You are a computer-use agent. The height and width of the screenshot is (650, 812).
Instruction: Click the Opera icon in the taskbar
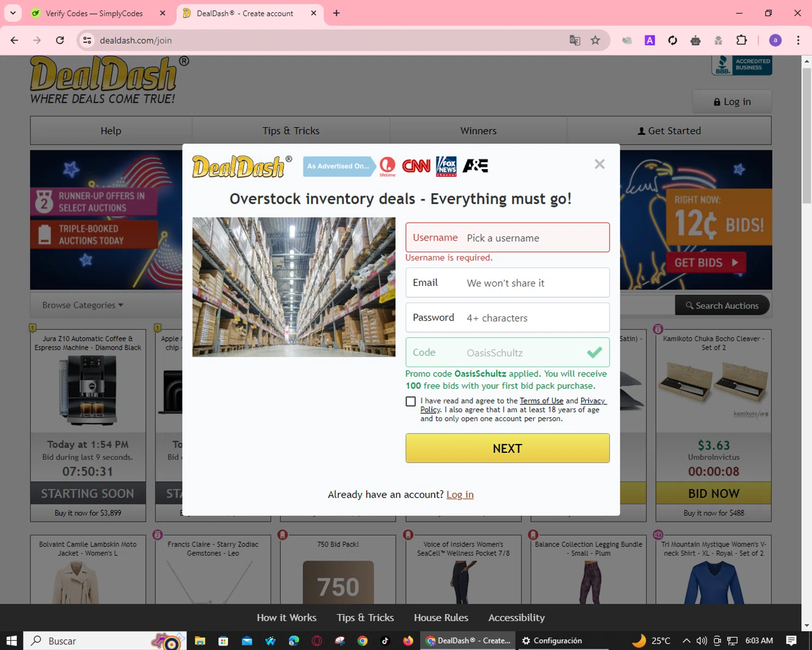point(317,641)
